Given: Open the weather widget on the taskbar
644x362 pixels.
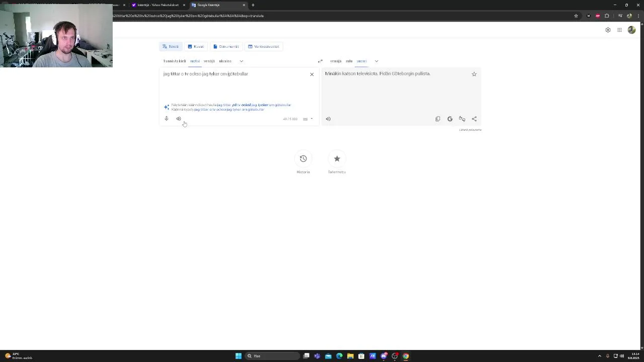Looking at the screenshot, I should [x=19, y=356].
